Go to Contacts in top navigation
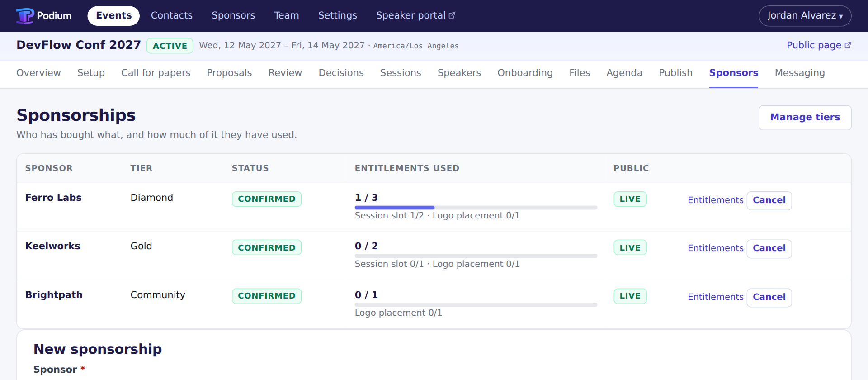The image size is (868, 380). 172,15
